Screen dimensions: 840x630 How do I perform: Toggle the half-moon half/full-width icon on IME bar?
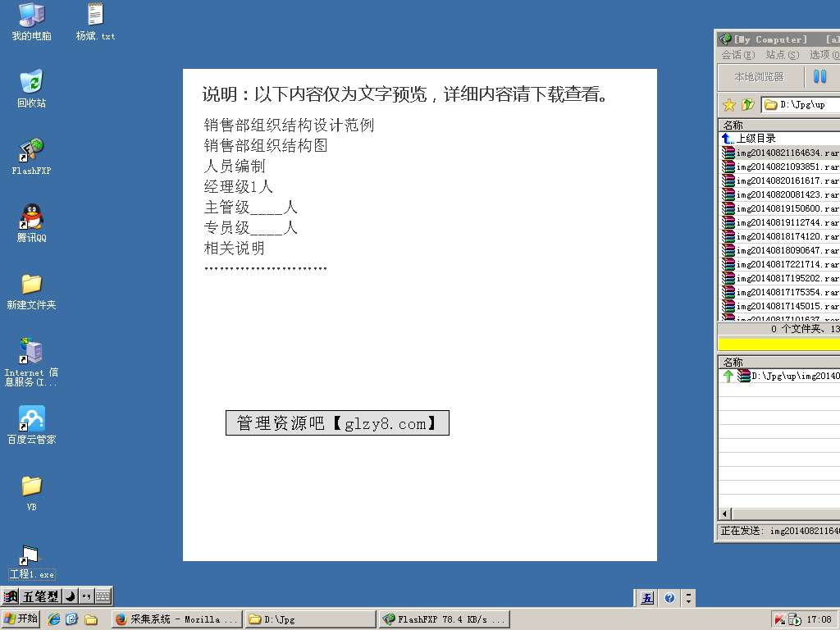71,596
